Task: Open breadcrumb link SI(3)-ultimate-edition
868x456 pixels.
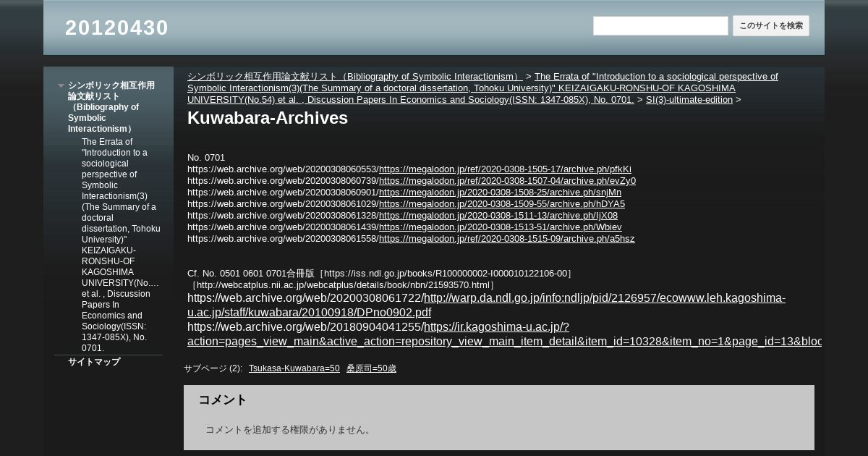Action: 689,100
